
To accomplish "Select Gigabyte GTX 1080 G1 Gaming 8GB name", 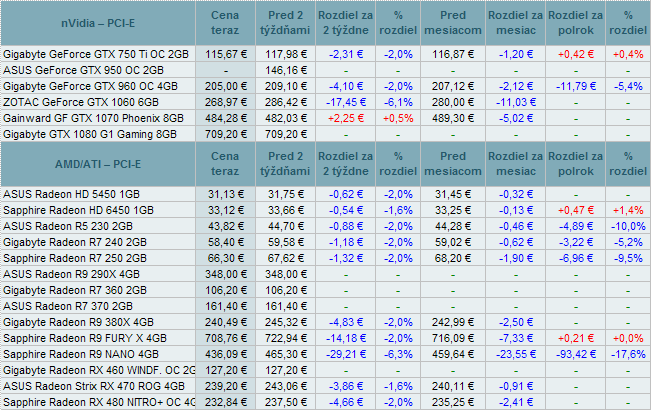I will click(90, 134).
